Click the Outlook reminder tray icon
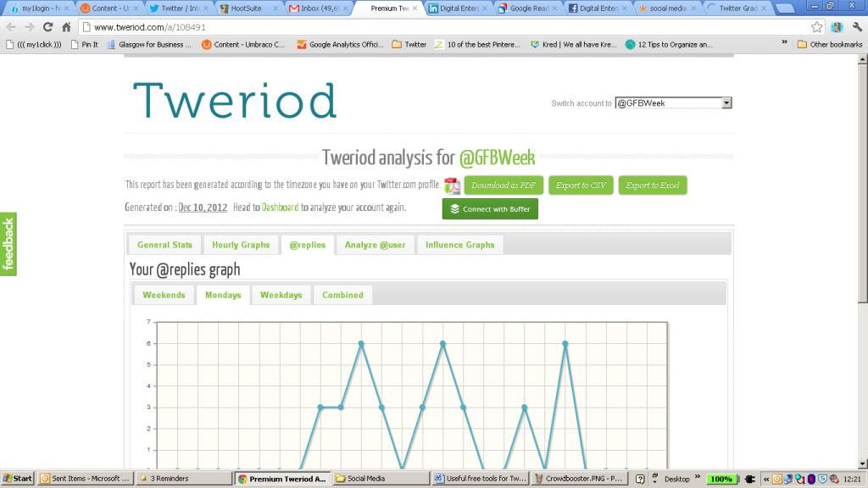 pyautogui.click(x=777, y=480)
